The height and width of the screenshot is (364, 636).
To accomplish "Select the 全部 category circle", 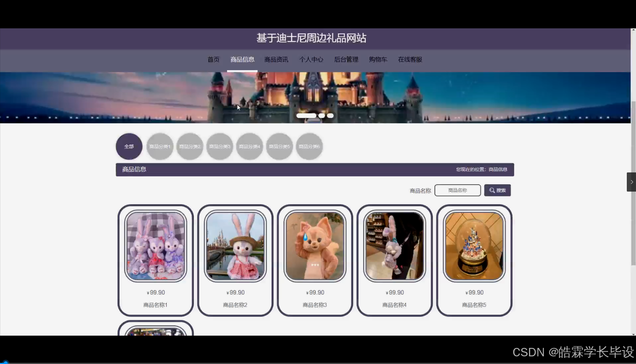I will tap(129, 146).
